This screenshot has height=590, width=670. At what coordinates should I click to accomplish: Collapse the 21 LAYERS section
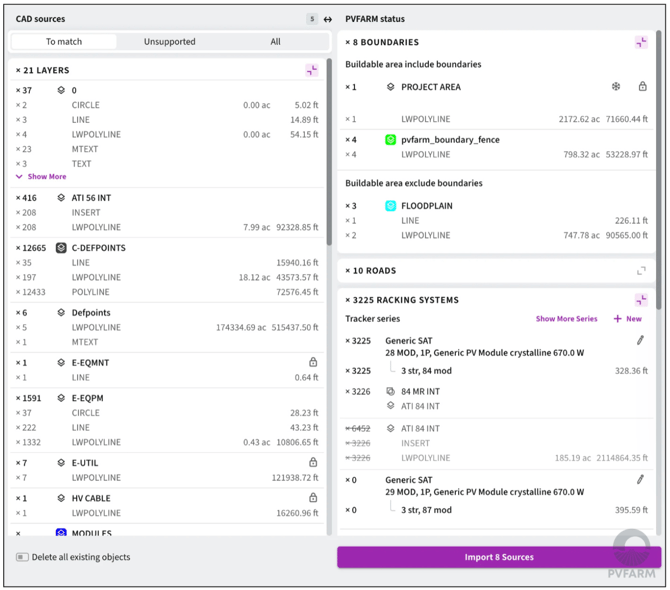click(312, 70)
